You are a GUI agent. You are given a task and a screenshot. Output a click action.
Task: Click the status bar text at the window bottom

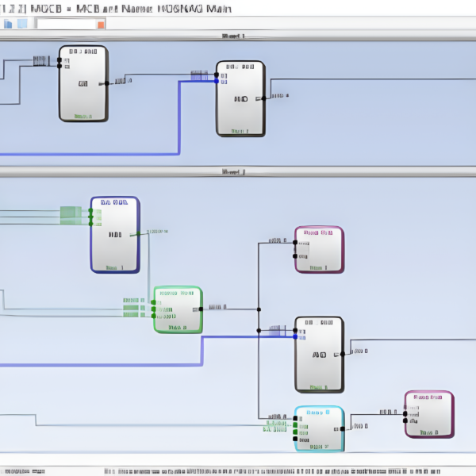tap(238, 469)
